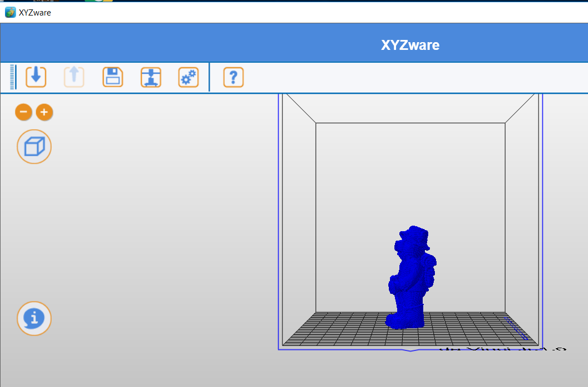
Task: Open the cube view selector
Action: [34, 146]
